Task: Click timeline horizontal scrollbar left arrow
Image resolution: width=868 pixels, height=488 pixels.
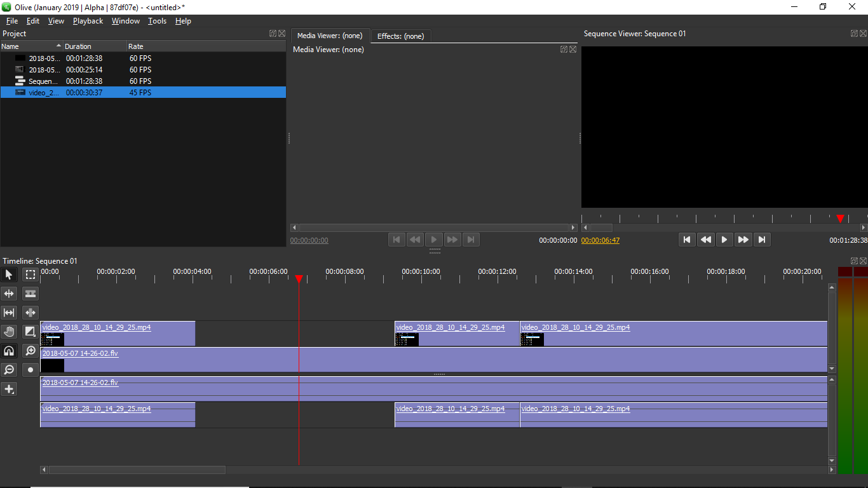Action: (44, 470)
